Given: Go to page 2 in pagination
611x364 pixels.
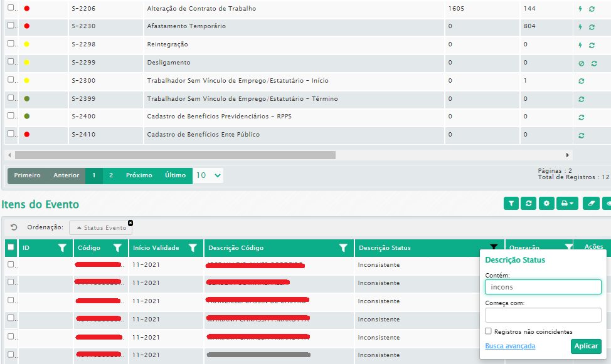Looking at the screenshot, I should pos(111,175).
